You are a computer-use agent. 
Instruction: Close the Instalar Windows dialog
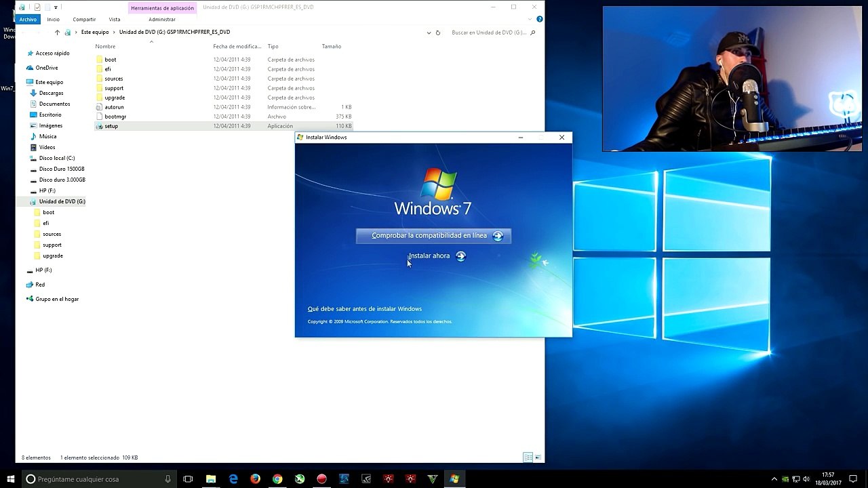tap(561, 138)
